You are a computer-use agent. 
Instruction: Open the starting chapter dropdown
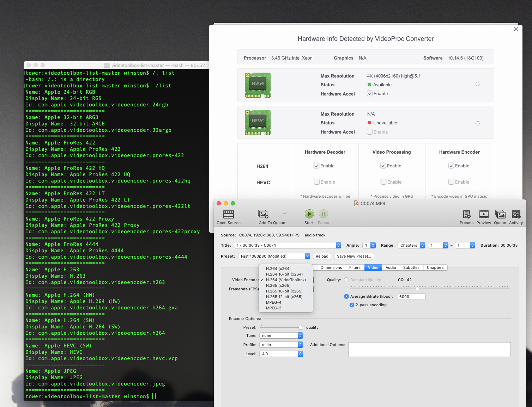tap(438, 245)
